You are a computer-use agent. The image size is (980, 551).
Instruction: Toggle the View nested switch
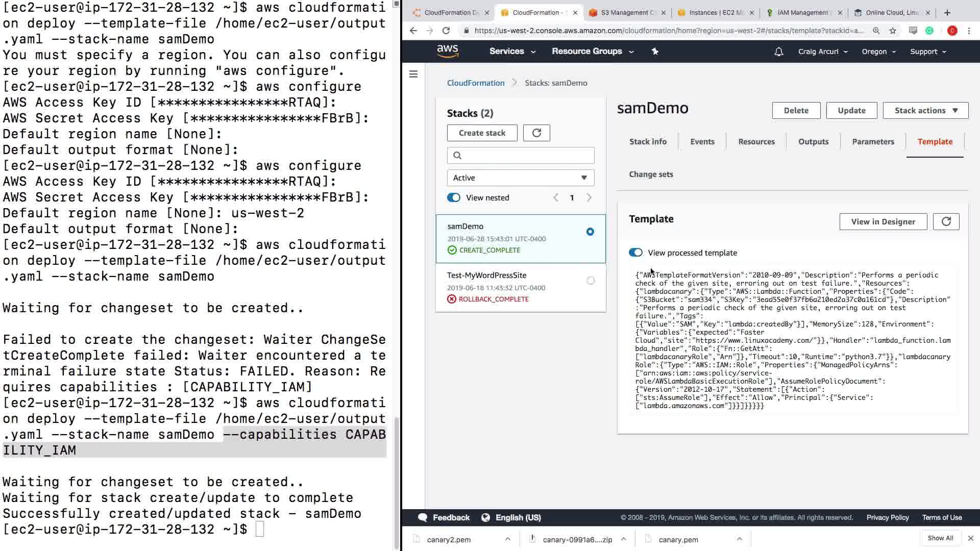[454, 197]
